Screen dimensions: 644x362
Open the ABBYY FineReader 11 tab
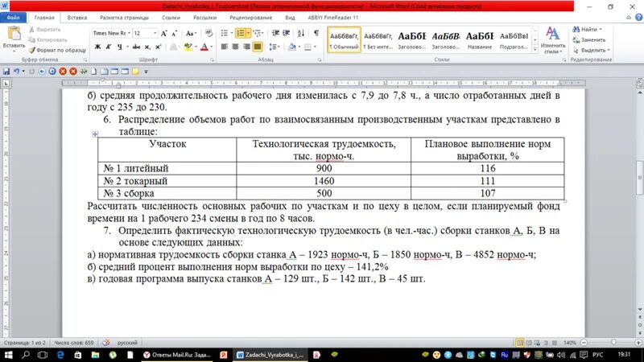pos(332,18)
